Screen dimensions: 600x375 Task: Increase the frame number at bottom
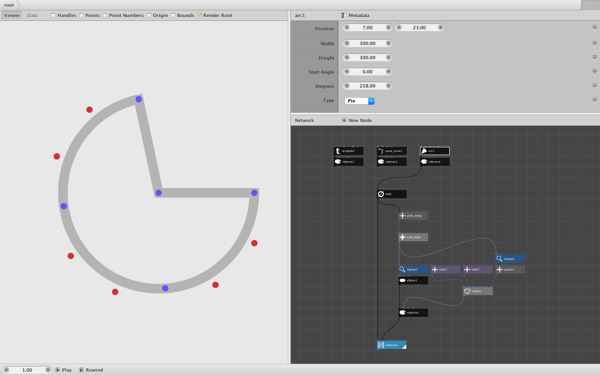pos(47,370)
